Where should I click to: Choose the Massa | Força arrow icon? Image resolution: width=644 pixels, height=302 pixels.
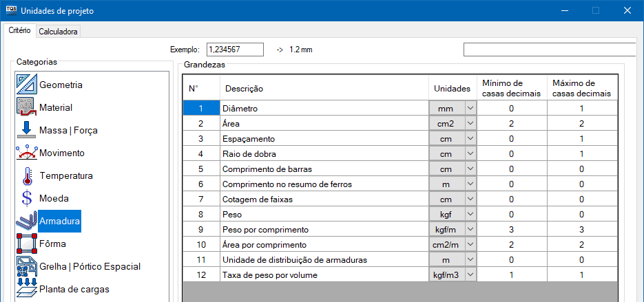coord(27,131)
